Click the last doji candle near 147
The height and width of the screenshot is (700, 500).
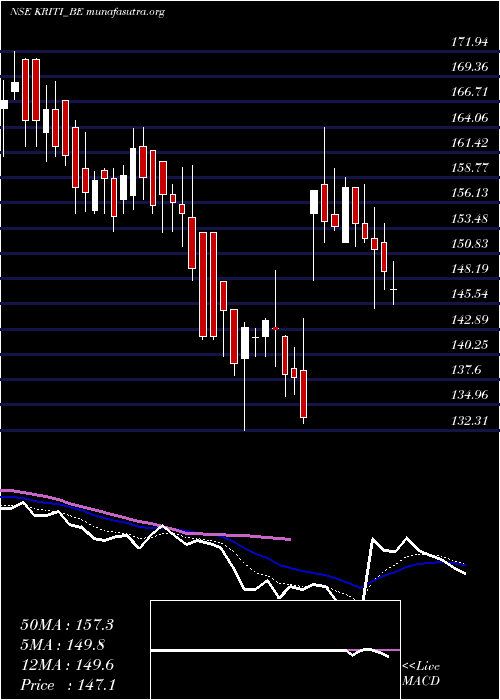coord(393,289)
